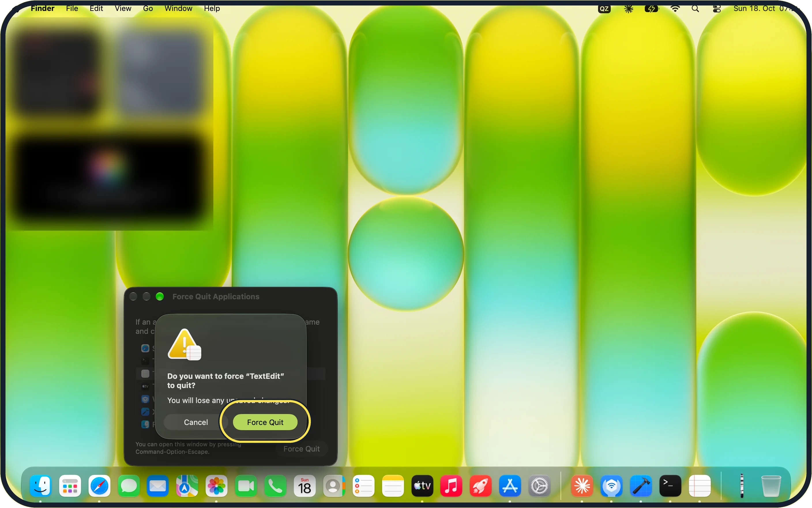Open the View menu

pyautogui.click(x=123, y=8)
